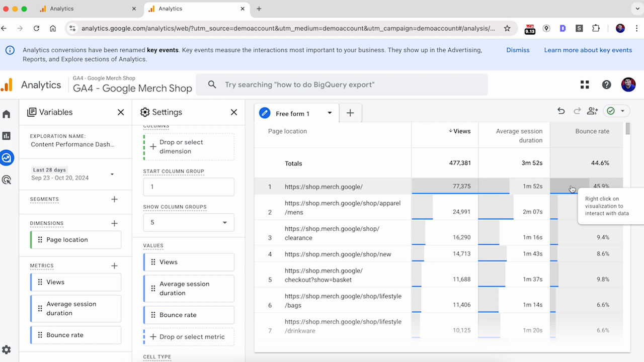
Task: Click the pencil icon on Free form 1 tab
Action: 265,113
